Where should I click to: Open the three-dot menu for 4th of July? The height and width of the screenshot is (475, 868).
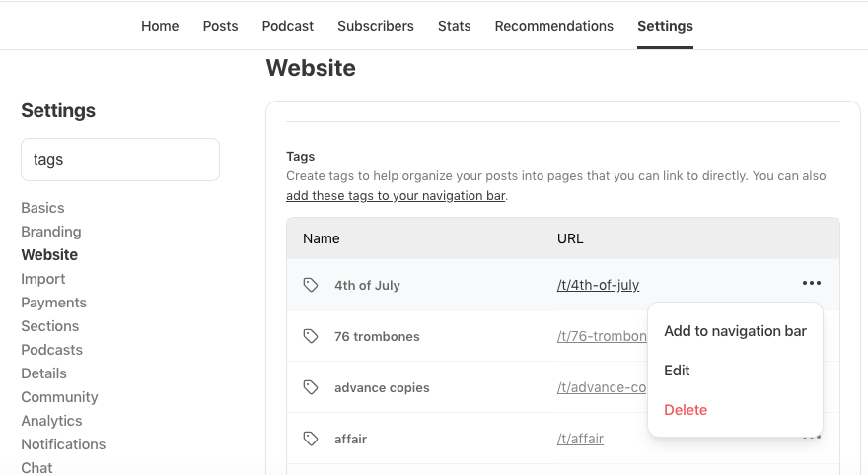[x=811, y=284]
